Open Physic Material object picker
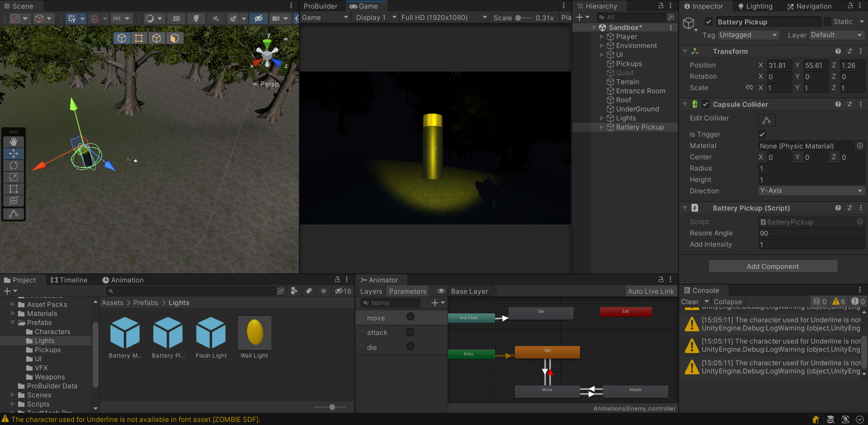 pos(860,146)
